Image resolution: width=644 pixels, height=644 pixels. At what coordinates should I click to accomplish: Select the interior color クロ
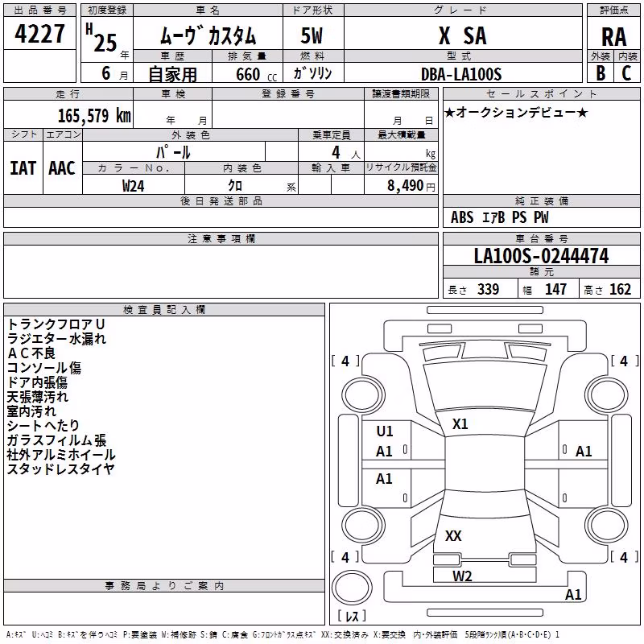[235, 186]
